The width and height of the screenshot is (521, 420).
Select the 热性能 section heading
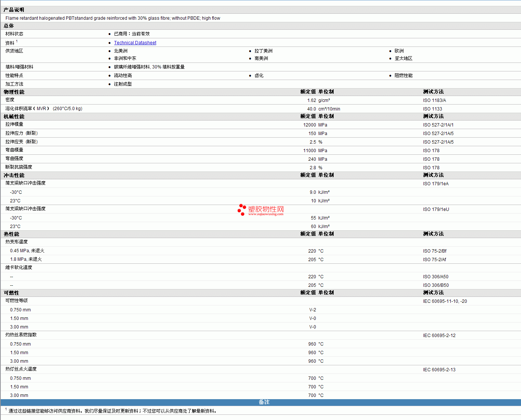click(x=11, y=234)
